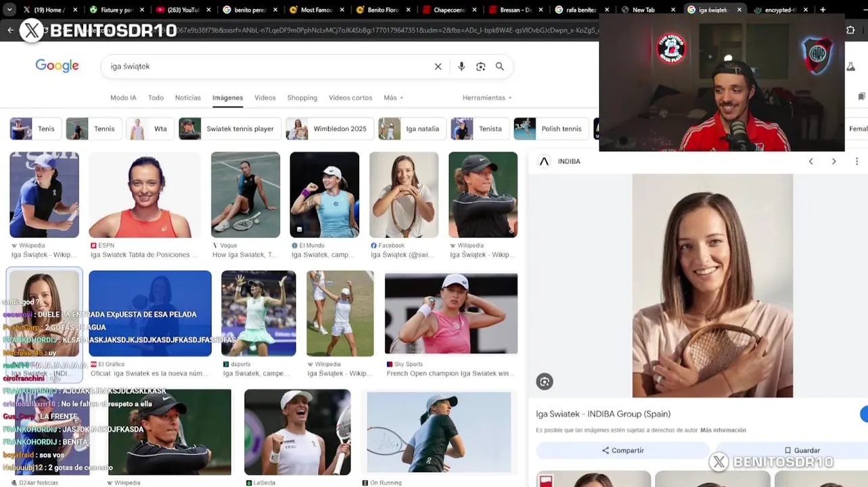Open Más información link

click(x=723, y=430)
